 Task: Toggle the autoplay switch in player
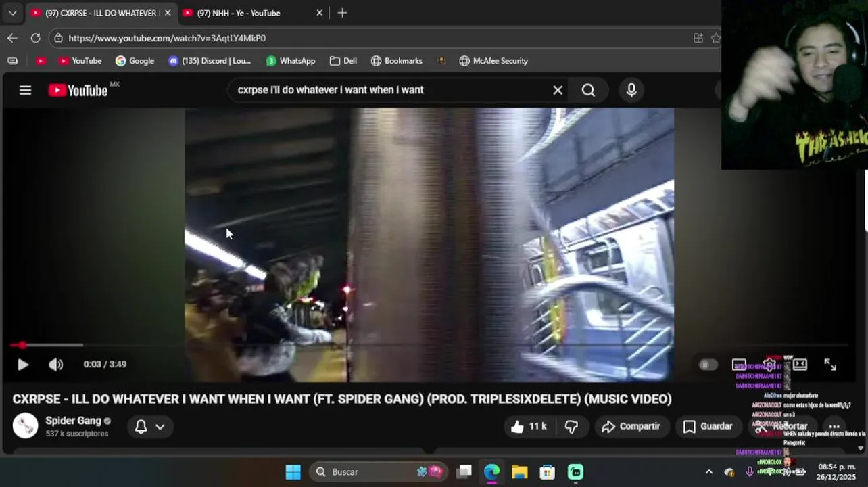[x=707, y=365]
